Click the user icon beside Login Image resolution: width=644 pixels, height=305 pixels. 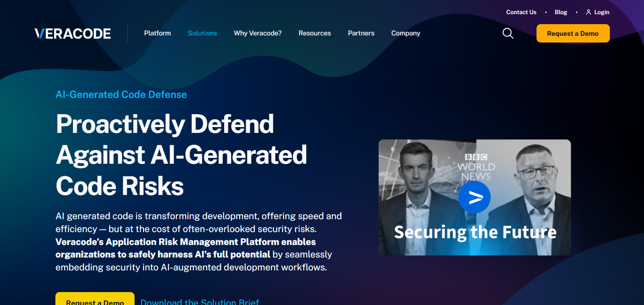coord(588,12)
